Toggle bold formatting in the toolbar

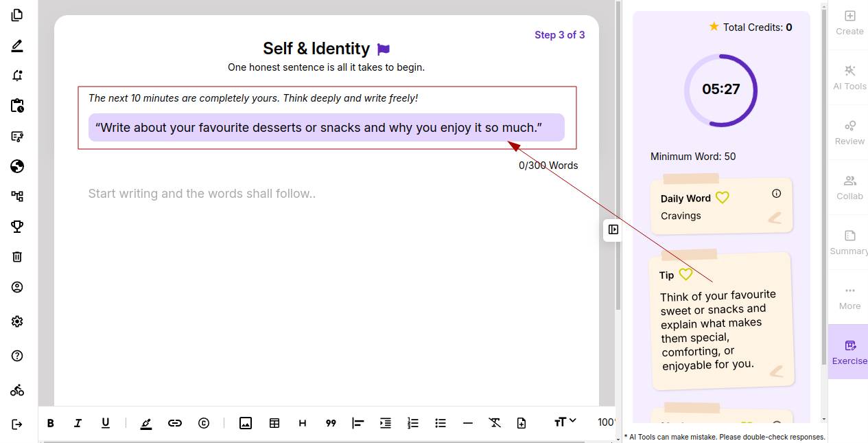(x=50, y=423)
